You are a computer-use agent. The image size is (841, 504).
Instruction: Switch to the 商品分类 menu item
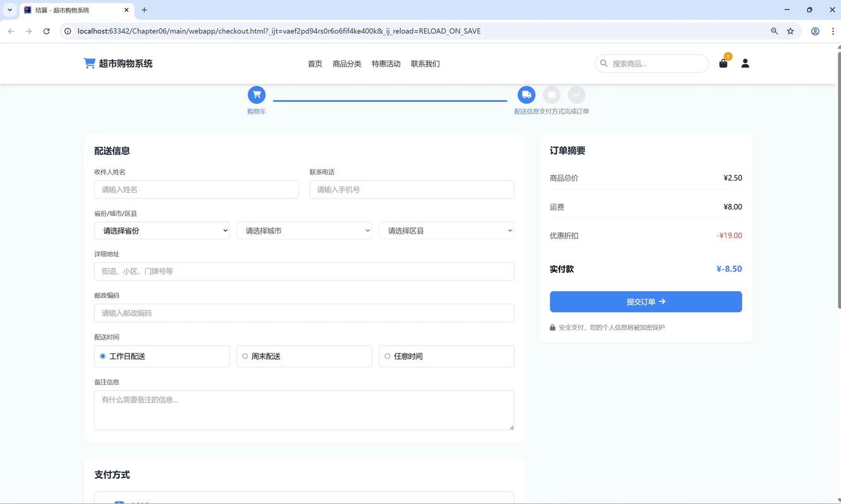click(346, 63)
